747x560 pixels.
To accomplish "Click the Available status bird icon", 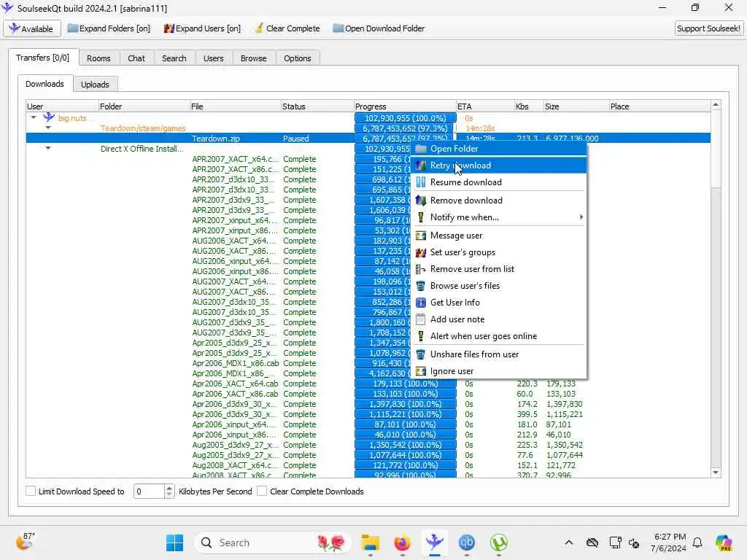I will 15,28.
